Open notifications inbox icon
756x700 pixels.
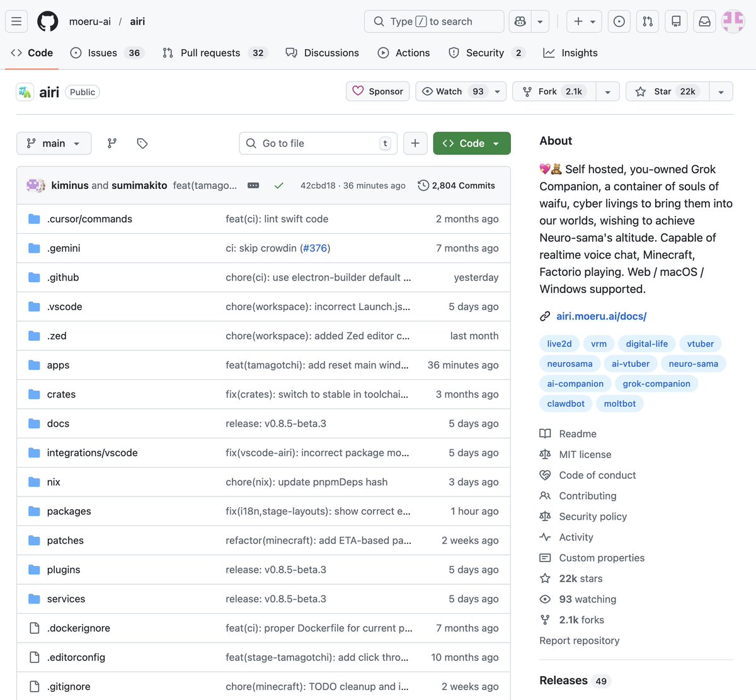(x=705, y=21)
